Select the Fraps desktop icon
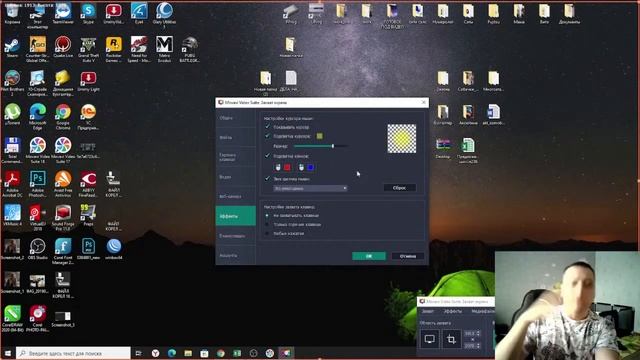 88,216
